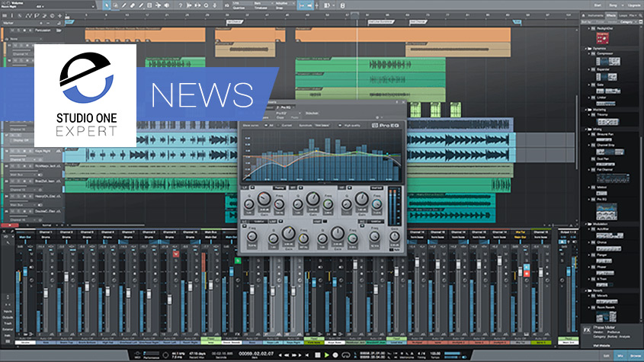Switch to the Effects browser tab
644x362 pixels.
tap(611, 15)
